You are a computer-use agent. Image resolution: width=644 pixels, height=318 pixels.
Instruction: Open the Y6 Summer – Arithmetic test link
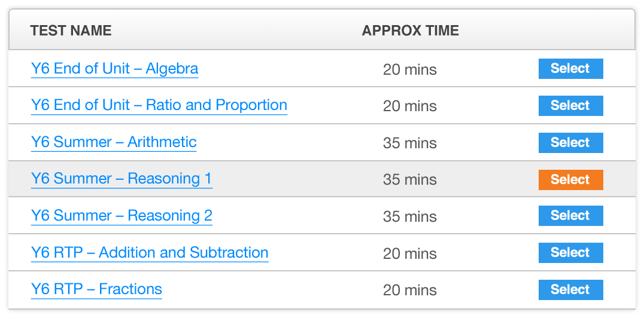pyautogui.click(x=114, y=142)
